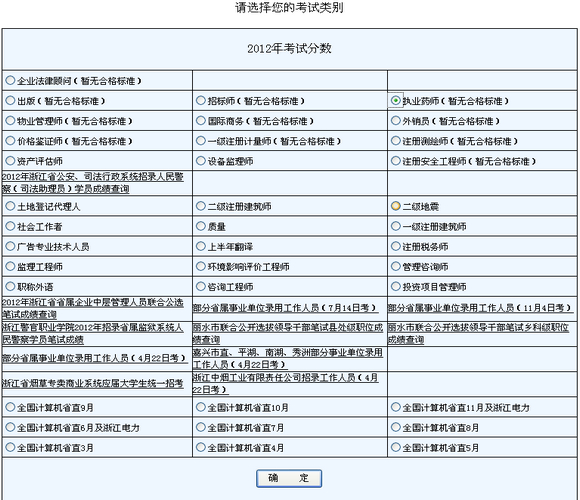
Task: Open 浙江省烟草专卖商业系统 recruitment link
Action: [93, 383]
